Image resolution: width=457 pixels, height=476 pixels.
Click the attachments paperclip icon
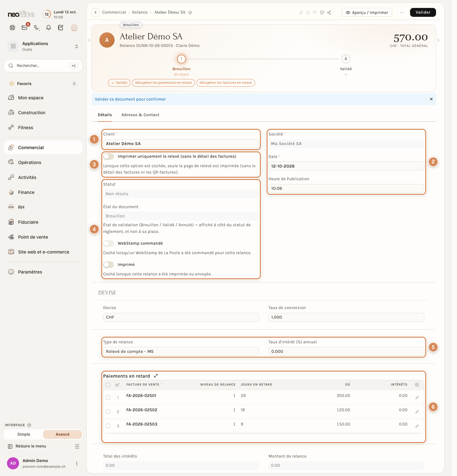(301, 13)
